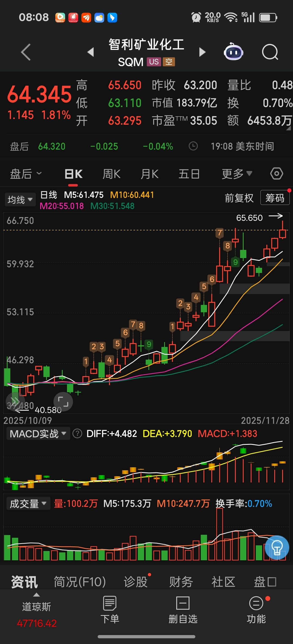Viewport: 293px width, 644px height.
Task: Open the 均线 indicator dropdown
Action: pyautogui.click(x=20, y=200)
